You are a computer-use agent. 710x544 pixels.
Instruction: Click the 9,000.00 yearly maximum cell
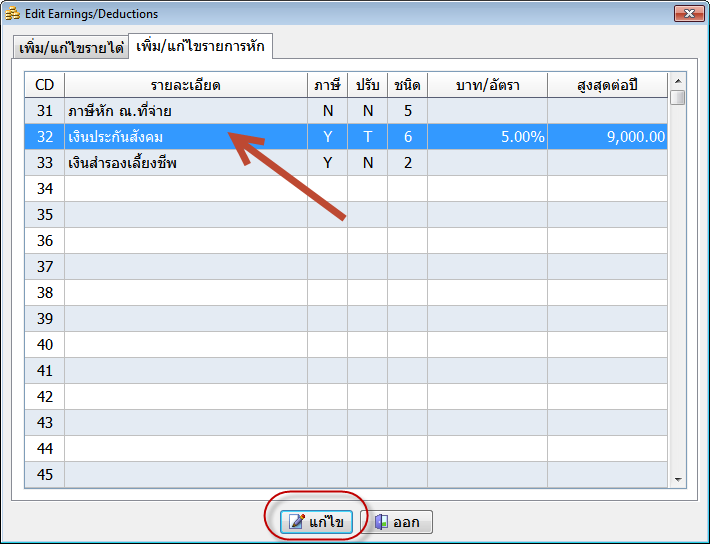pos(607,137)
